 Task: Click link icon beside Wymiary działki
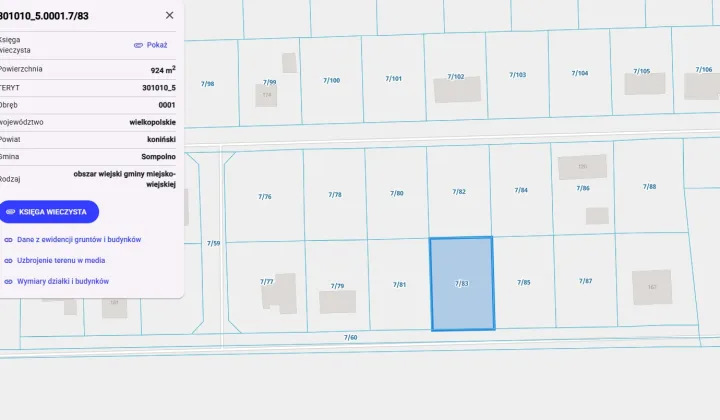[x=8, y=281]
